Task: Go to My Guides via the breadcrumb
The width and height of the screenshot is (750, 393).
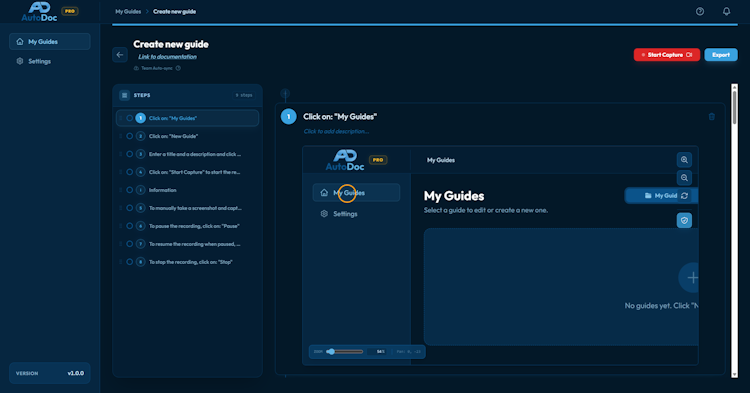Action: pos(128,11)
